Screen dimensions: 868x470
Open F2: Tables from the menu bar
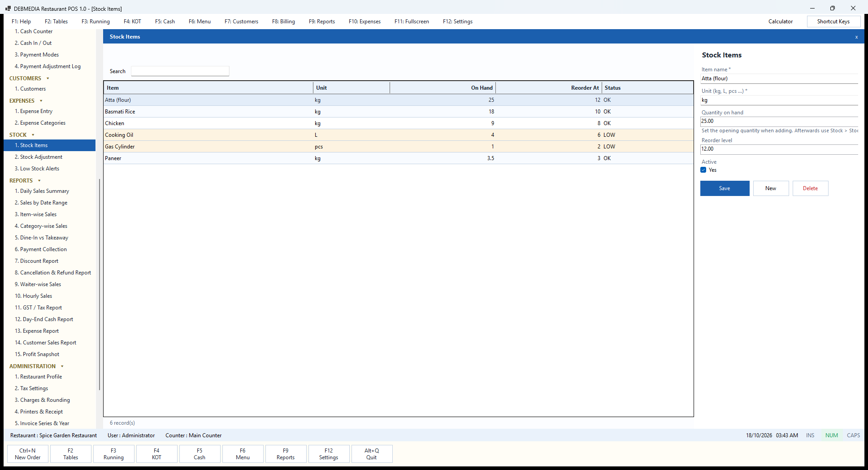pyautogui.click(x=56, y=22)
